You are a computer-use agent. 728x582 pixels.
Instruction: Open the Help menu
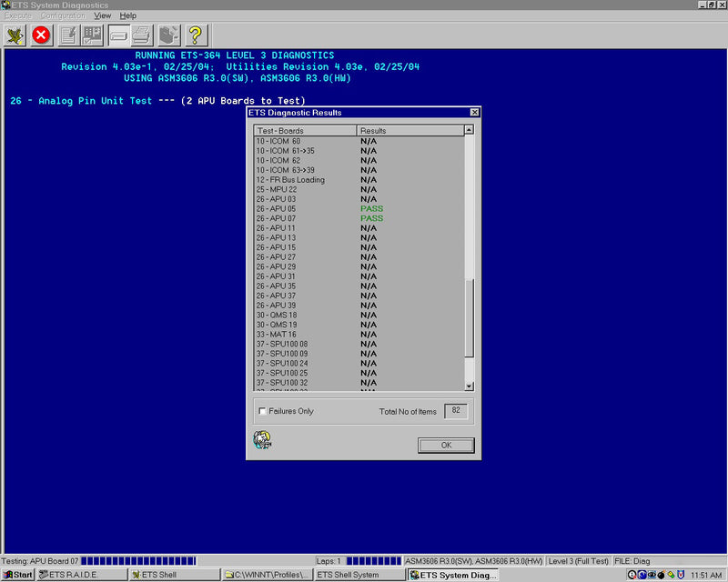tap(128, 15)
